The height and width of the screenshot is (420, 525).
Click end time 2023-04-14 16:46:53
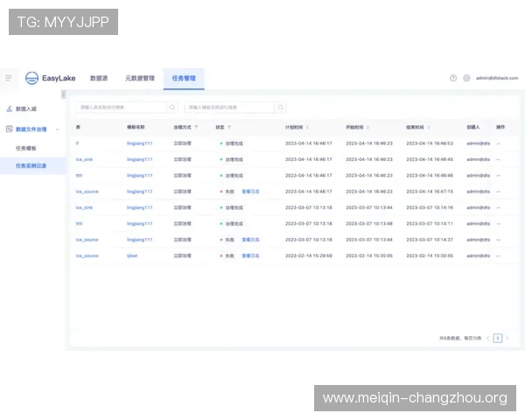pyautogui.click(x=430, y=143)
